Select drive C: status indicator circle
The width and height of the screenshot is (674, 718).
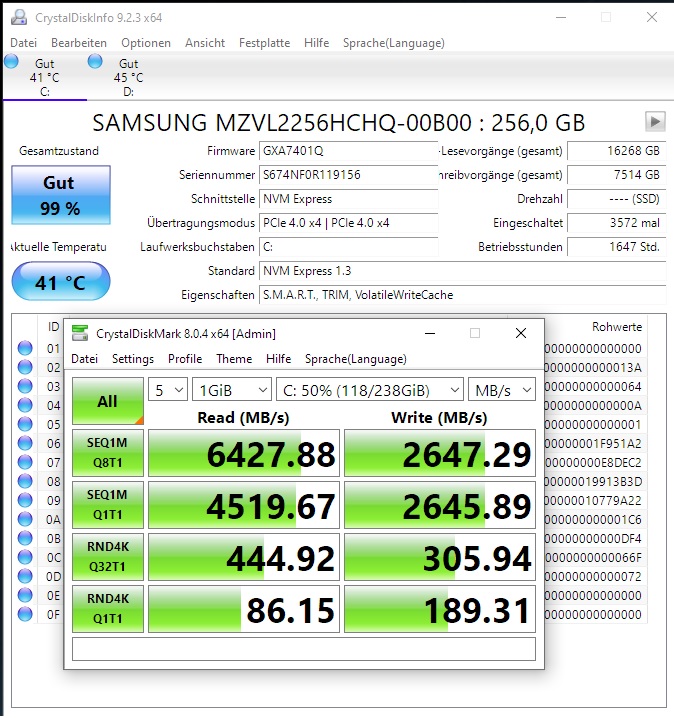[x=11, y=61]
